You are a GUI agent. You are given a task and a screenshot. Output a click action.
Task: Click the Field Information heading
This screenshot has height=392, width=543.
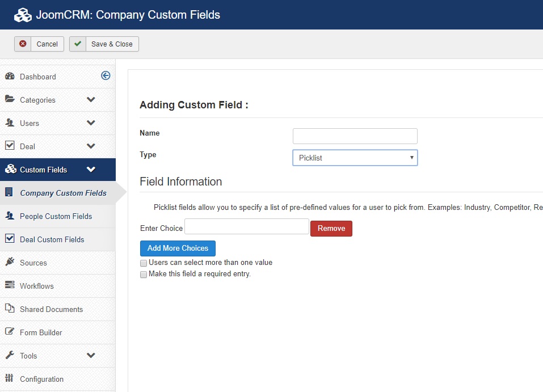tap(181, 182)
